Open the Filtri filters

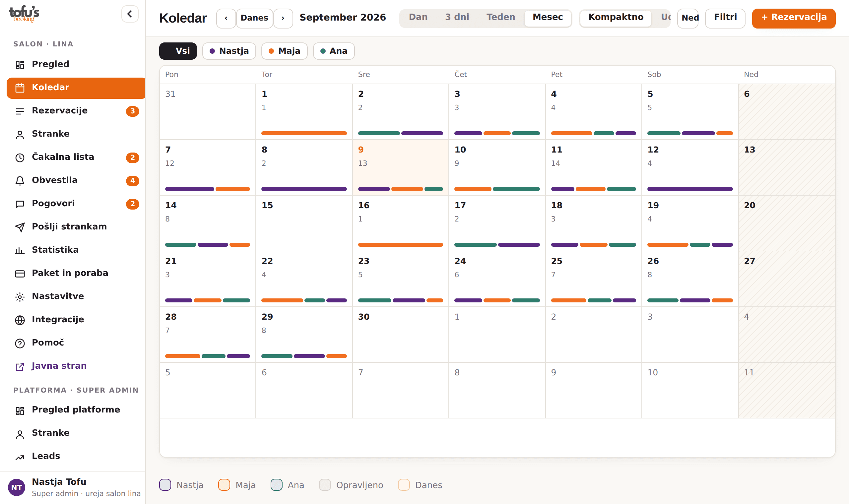[725, 18]
